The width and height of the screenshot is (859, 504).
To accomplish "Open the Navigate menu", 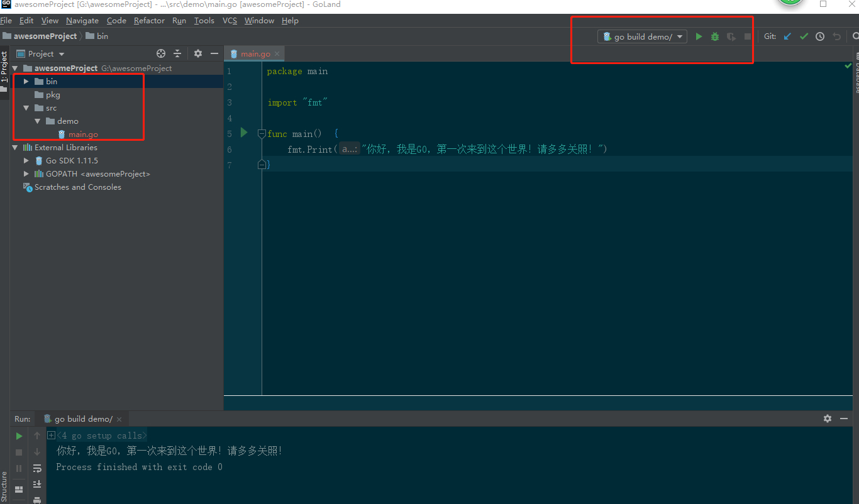I will (82, 20).
